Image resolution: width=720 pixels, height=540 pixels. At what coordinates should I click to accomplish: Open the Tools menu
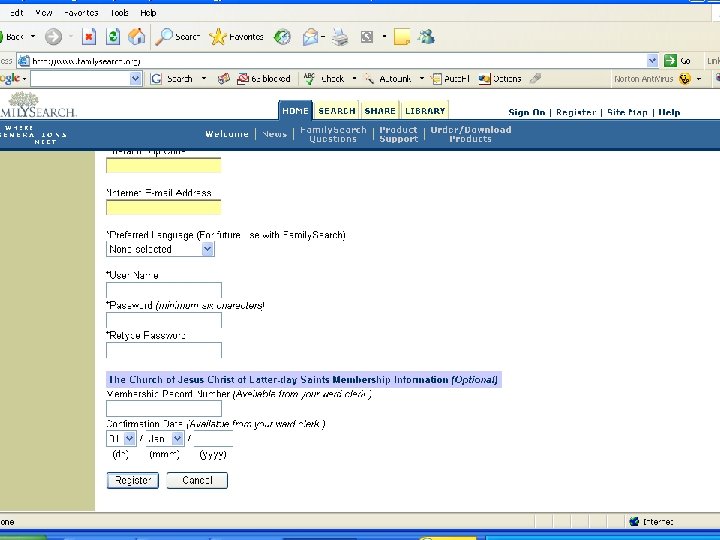(119, 13)
